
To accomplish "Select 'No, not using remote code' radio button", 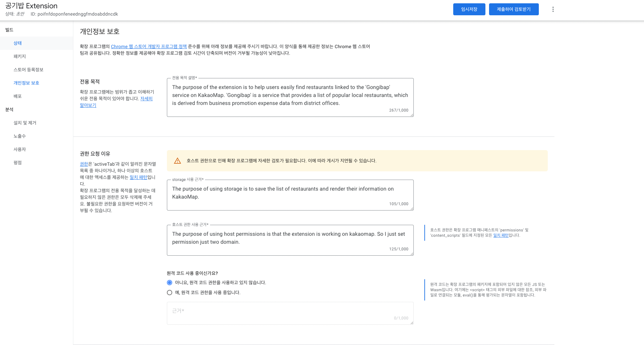I will coord(170,283).
